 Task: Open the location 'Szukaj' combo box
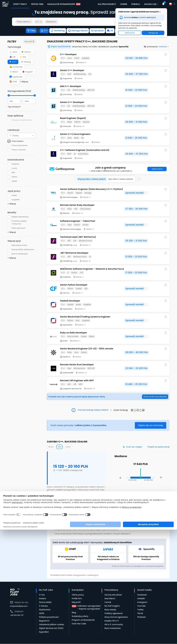click(22, 136)
